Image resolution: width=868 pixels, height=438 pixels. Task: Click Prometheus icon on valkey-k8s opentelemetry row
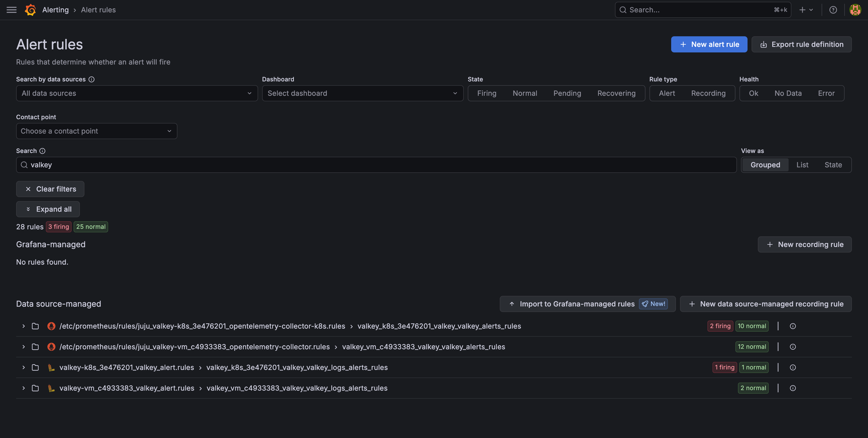coord(51,326)
